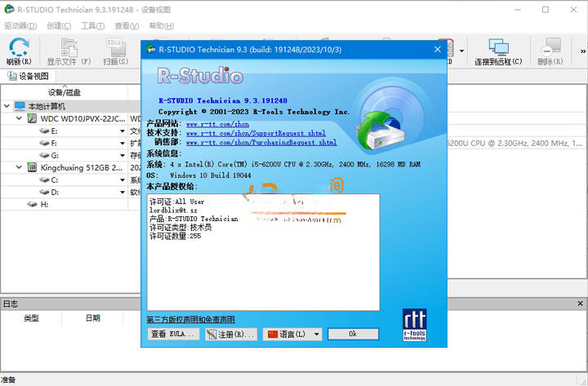Image resolution: width=588 pixels, height=386 pixels.
Task: Select the D: partition icon
Action: click(x=44, y=192)
